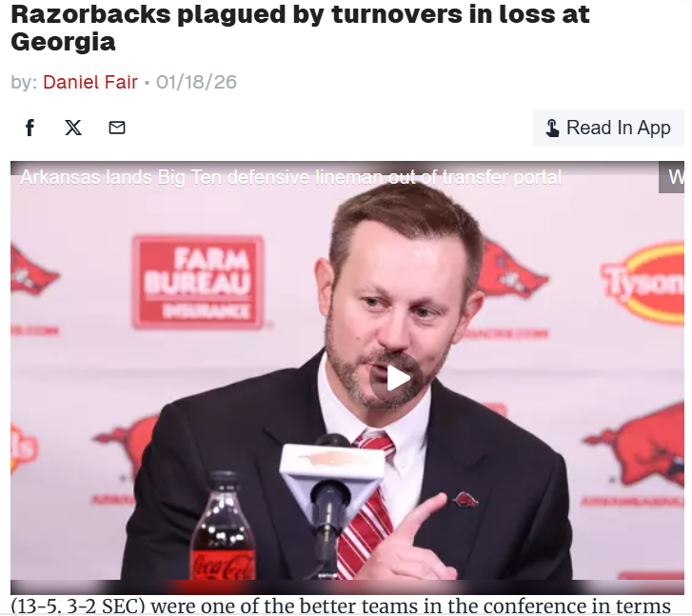692x616 pixels.
Task: Open author Daniel Fair's page
Action: click(90, 82)
